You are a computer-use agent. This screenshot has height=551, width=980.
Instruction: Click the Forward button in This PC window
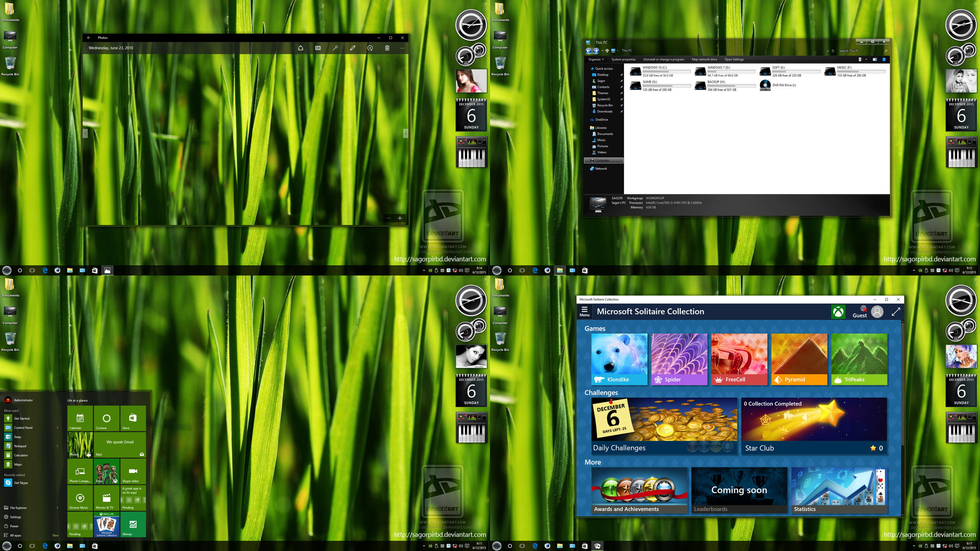pos(596,51)
